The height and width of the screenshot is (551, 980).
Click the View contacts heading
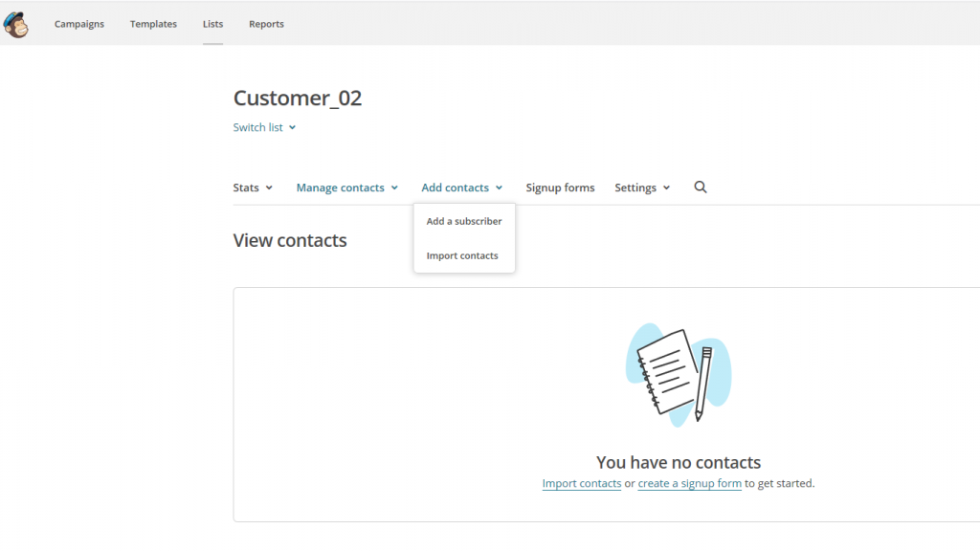290,240
